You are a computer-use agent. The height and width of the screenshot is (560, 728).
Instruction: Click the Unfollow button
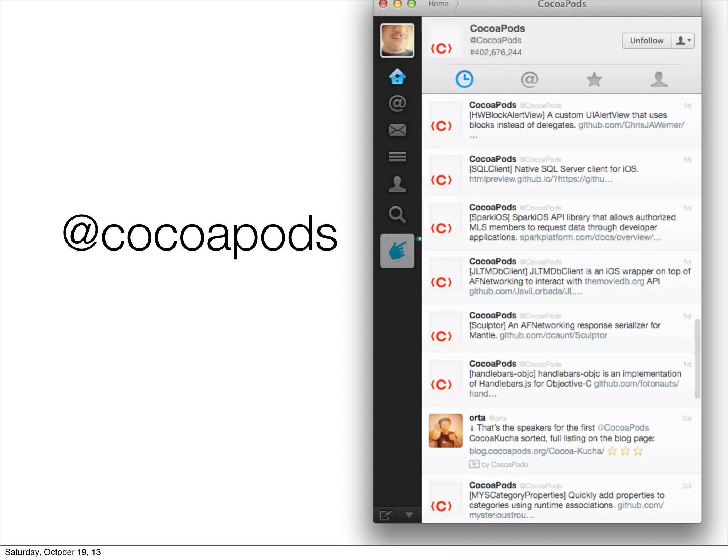(647, 41)
